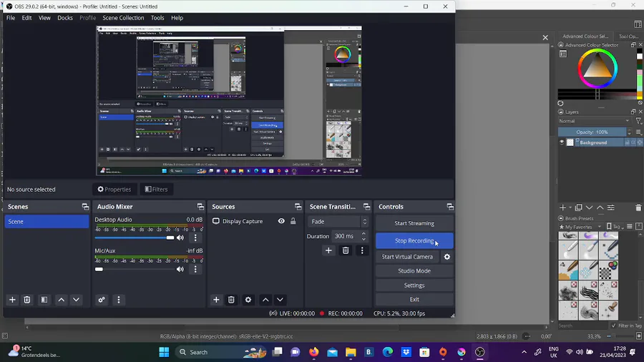The height and width of the screenshot is (362, 644).
Task: Float the Audio Mixer dock
Action: [x=200, y=207]
